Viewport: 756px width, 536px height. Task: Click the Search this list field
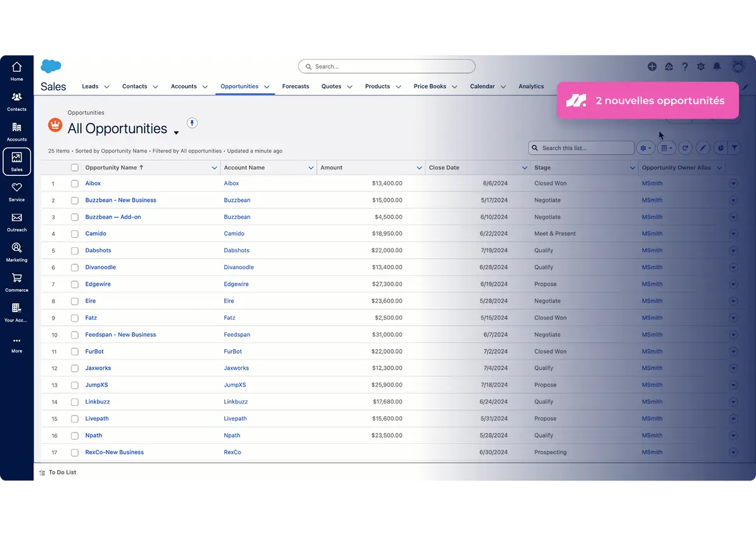point(581,148)
